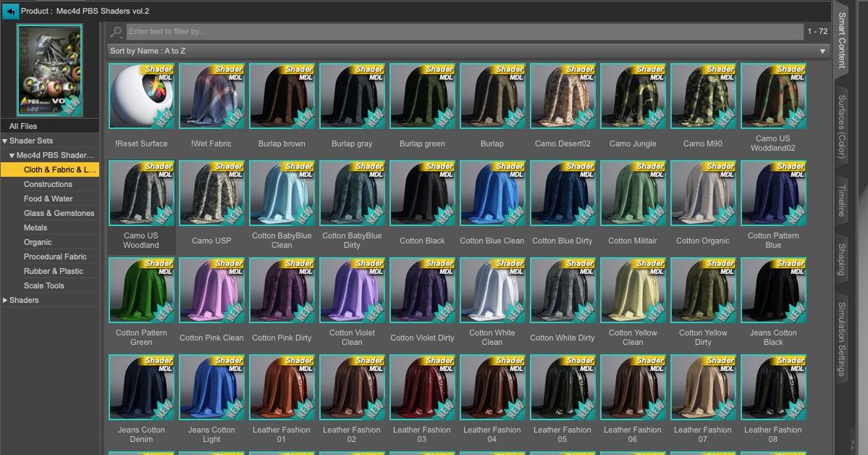Select the Cotton BabyBlue Clean shader icon
The image size is (868, 455).
(282, 193)
